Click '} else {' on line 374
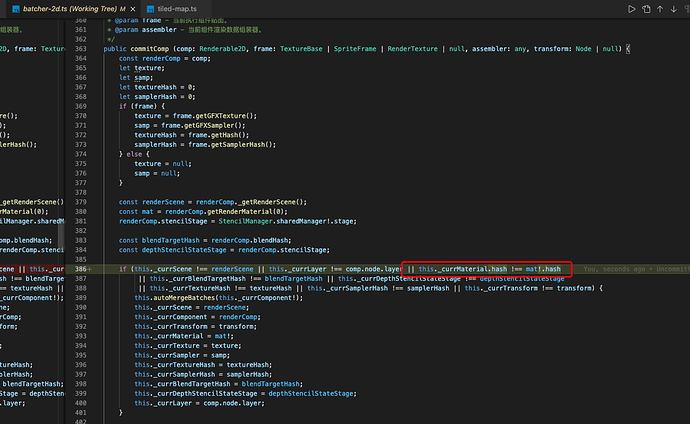The width and height of the screenshot is (690, 424). coord(134,154)
